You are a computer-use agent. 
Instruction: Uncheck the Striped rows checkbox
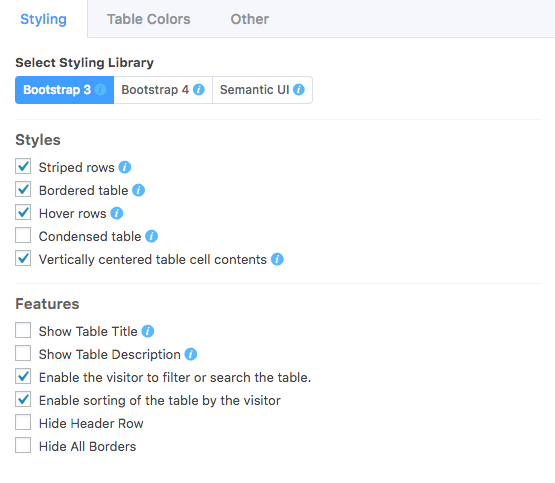[x=23, y=166]
